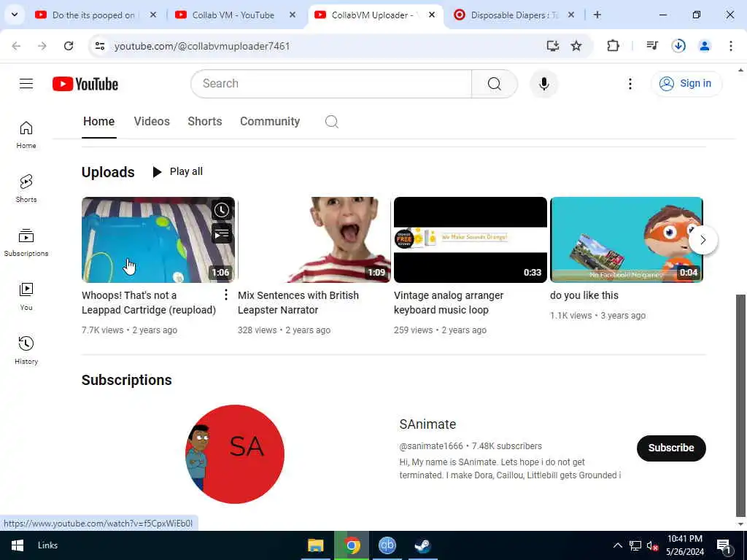747x560 pixels.
Task: Search within channel magnifier icon
Action: tap(332, 122)
